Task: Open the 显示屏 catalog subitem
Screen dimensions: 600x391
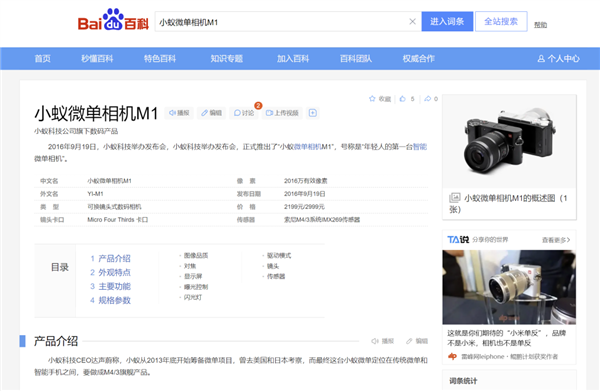Action: [193, 276]
